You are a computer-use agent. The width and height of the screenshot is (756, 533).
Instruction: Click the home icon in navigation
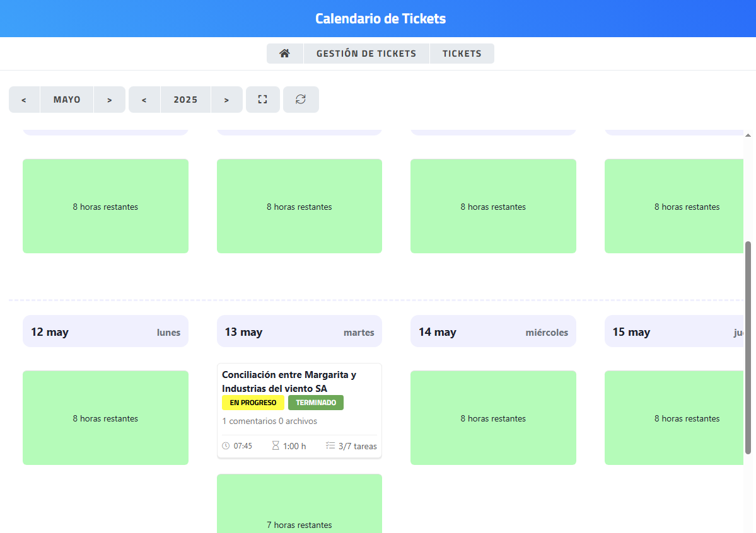click(x=284, y=54)
